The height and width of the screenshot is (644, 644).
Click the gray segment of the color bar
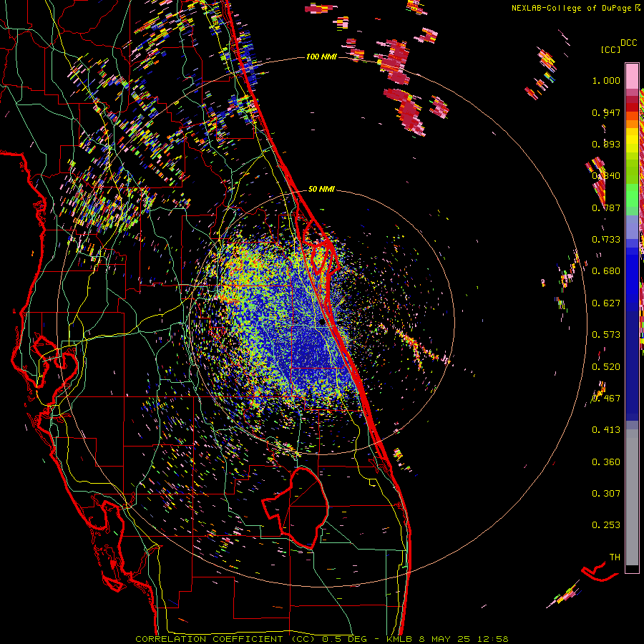coord(632,497)
